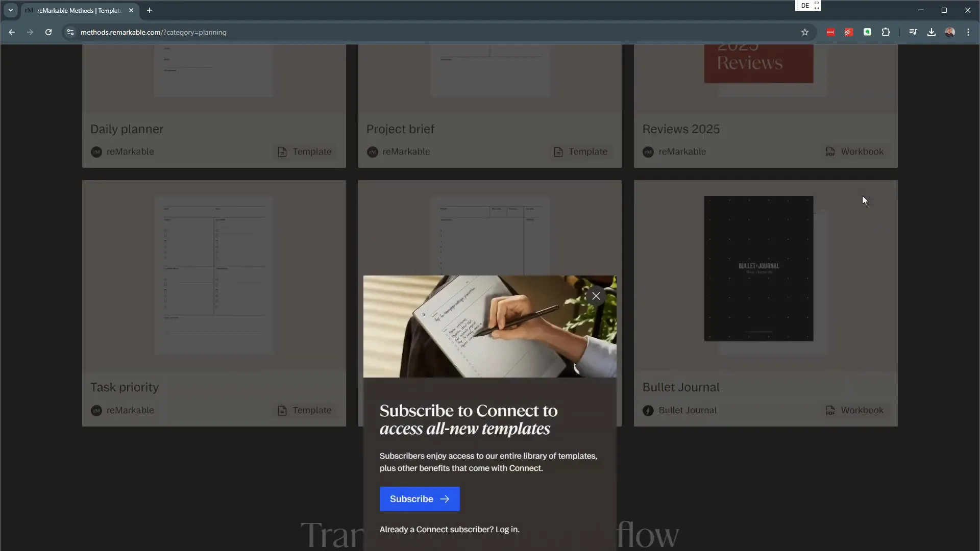This screenshot has width=980, height=551.
Task: Open a new browser tab
Action: 150,10
